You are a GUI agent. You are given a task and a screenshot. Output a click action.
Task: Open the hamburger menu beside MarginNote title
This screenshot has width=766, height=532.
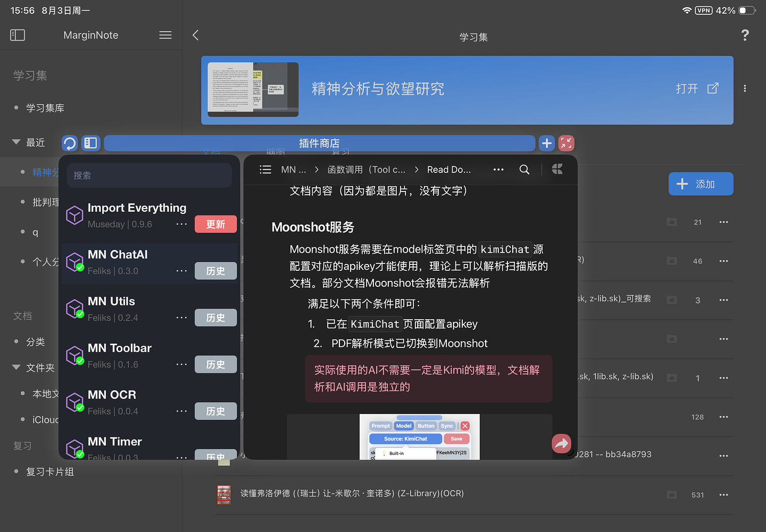(165, 35)
